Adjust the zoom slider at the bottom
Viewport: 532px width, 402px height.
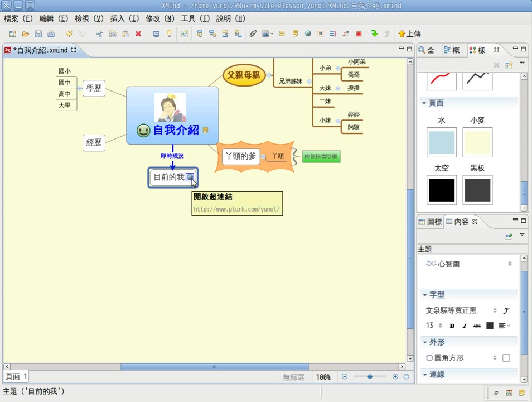(x=370, y=377)
